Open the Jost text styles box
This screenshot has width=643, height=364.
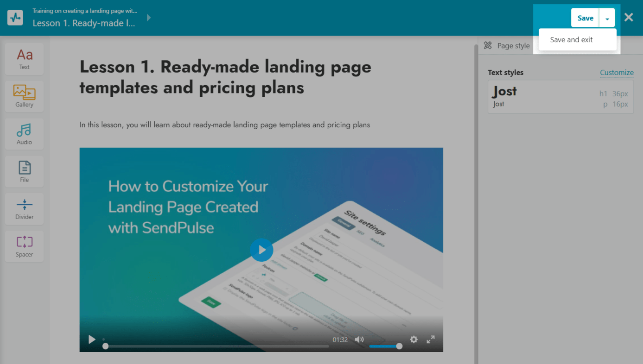[560, 97]
